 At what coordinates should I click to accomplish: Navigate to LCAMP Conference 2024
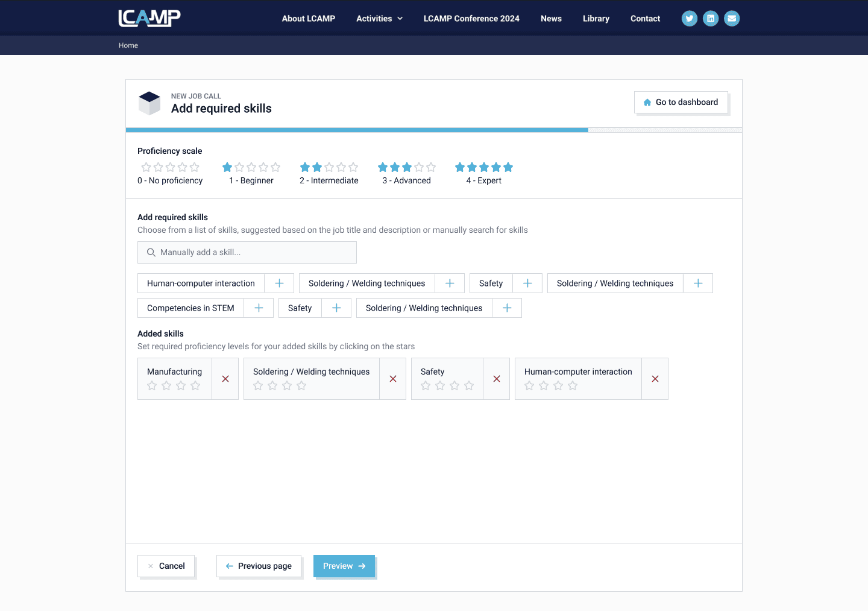tap(471, 19)
